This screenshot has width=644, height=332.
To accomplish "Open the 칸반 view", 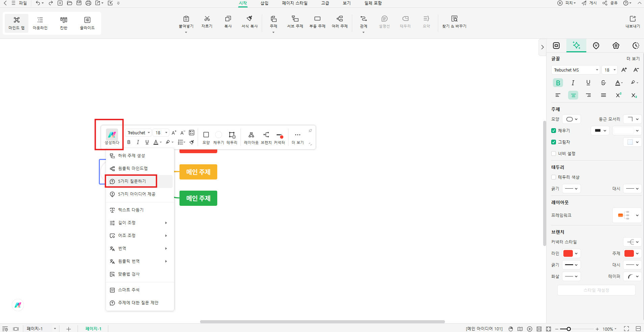I will point(64,23).
